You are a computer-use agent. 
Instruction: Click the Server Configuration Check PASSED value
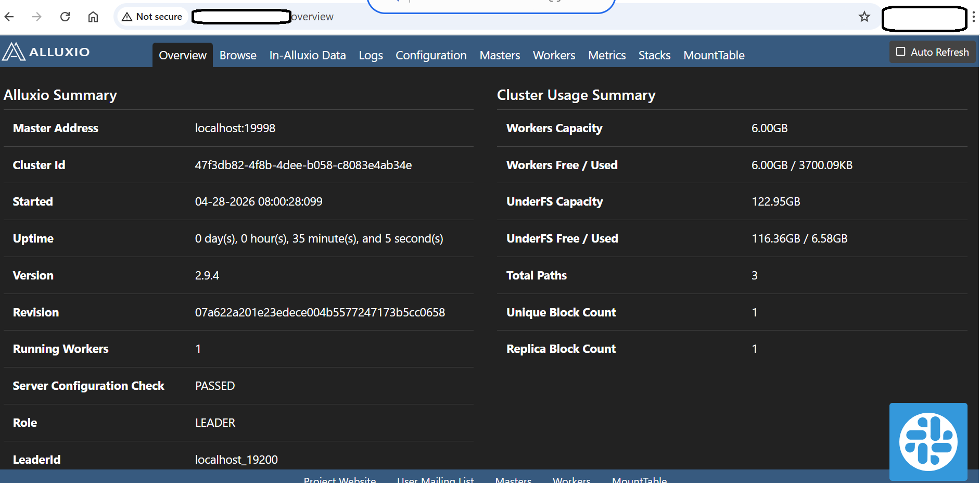[x=215, y=386]
